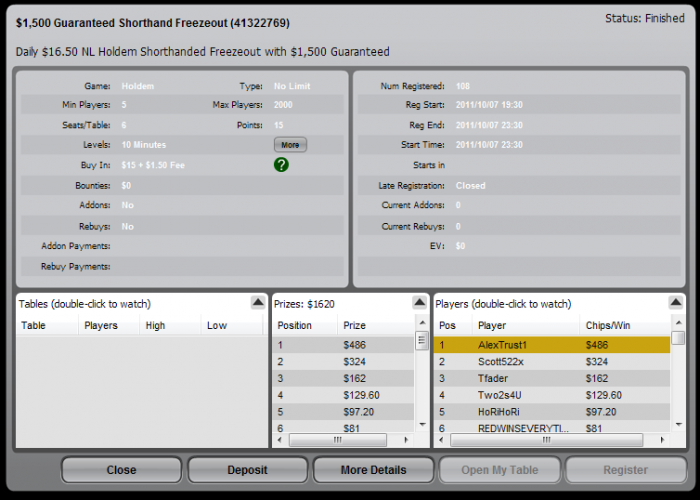700x500 pixels.
Task: Open the Deposit dialog
Action: [x=247, y=470]
